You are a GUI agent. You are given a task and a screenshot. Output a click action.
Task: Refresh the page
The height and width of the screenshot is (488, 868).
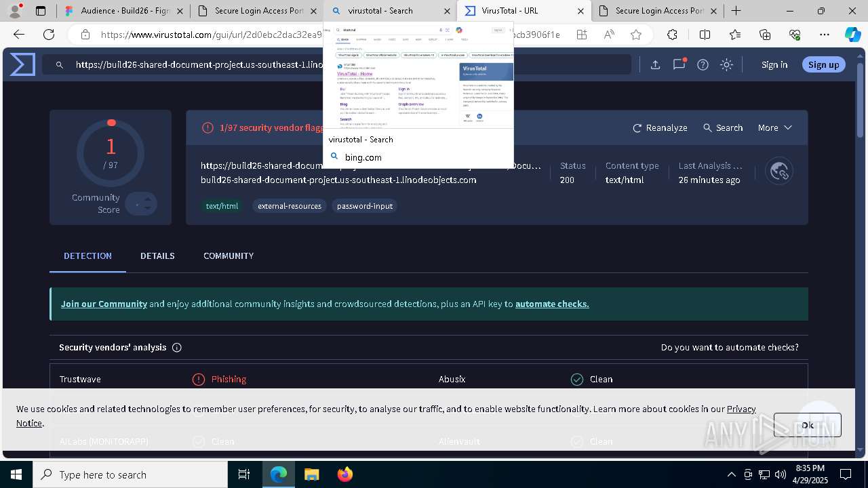click(49, 35)
